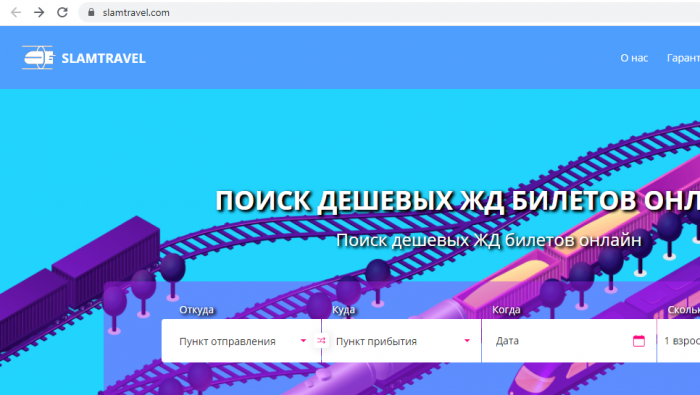The image size is (700, 395).
Task: Open the О нас menu item
Action: [634, 58]
